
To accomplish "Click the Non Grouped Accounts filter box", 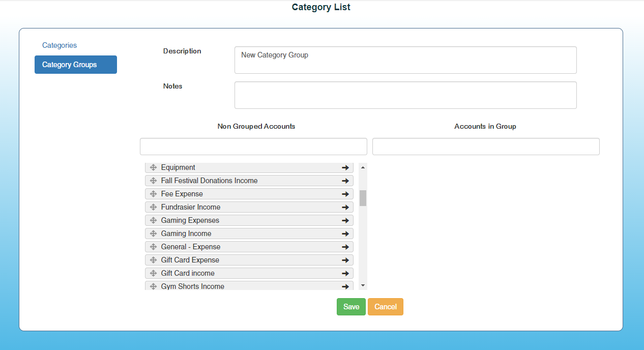I will point(253,147).
